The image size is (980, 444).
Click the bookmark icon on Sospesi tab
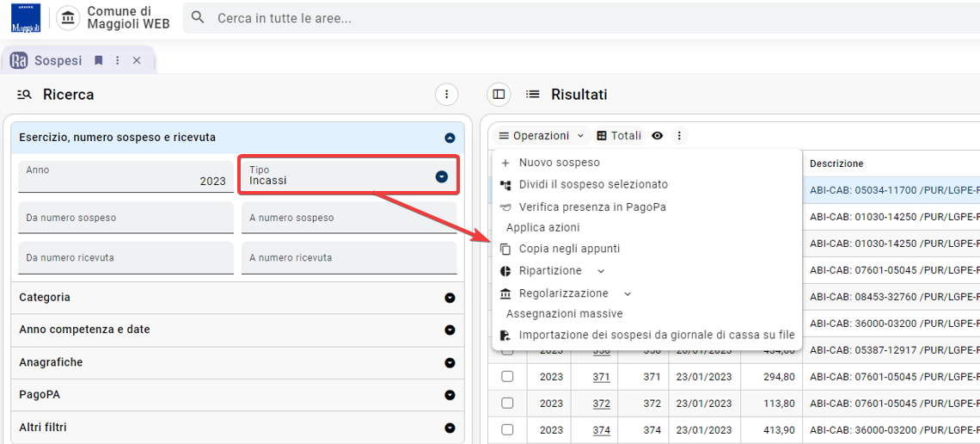click(98, 60)
